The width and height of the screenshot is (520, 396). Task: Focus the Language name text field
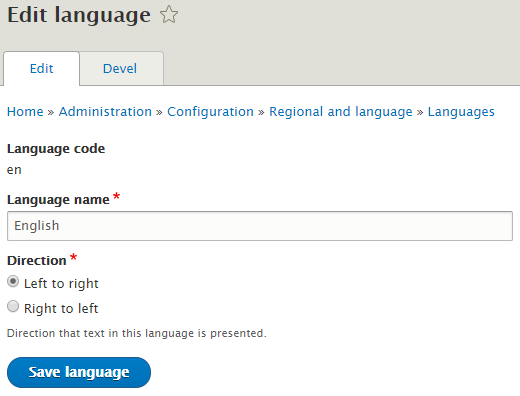point(260,226)
